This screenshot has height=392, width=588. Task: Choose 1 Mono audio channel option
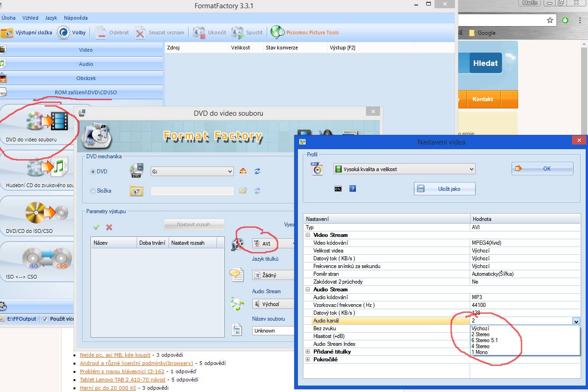click(480, 352)
